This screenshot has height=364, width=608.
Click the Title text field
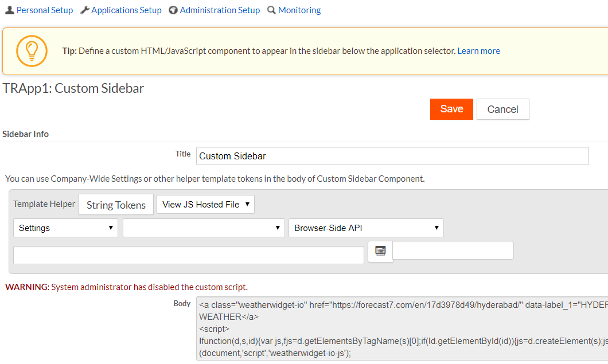392,156
